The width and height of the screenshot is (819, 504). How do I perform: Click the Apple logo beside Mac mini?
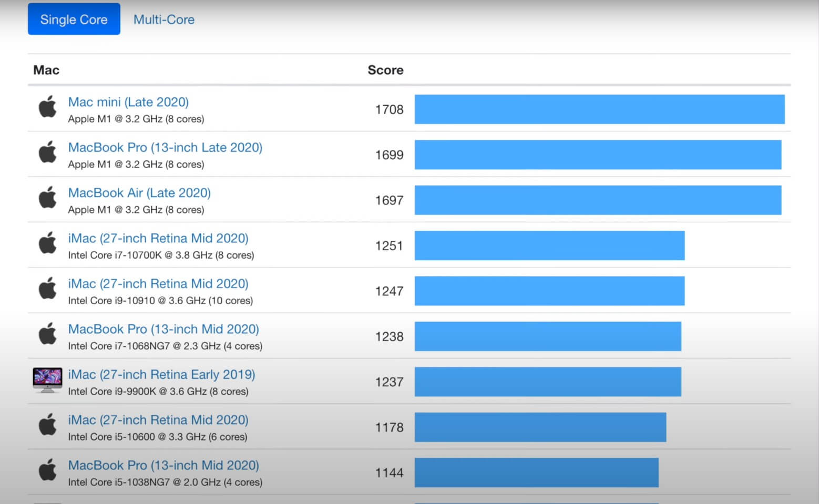(x=48, y=107)
